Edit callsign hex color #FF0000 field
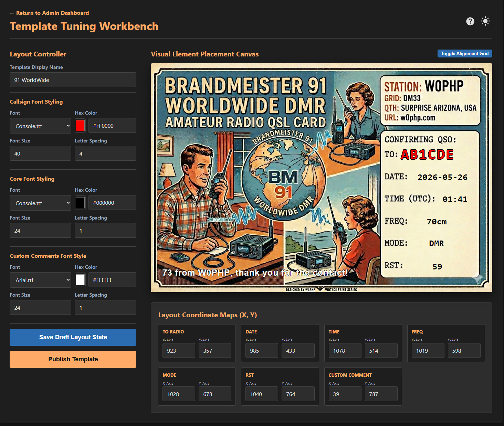The height and width of the screenshot is (426, 504). (112, 126)
